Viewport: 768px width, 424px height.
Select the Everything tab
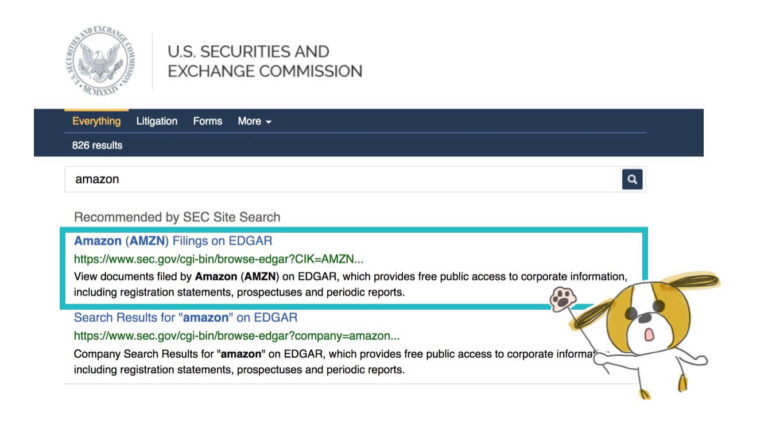point(96,121)
